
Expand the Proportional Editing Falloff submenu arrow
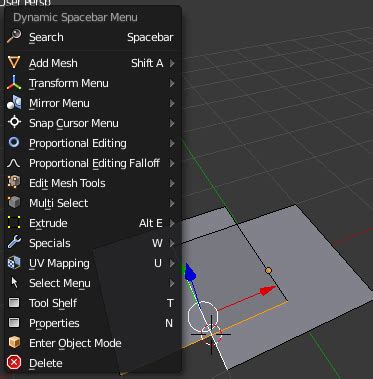coord(172,163)
